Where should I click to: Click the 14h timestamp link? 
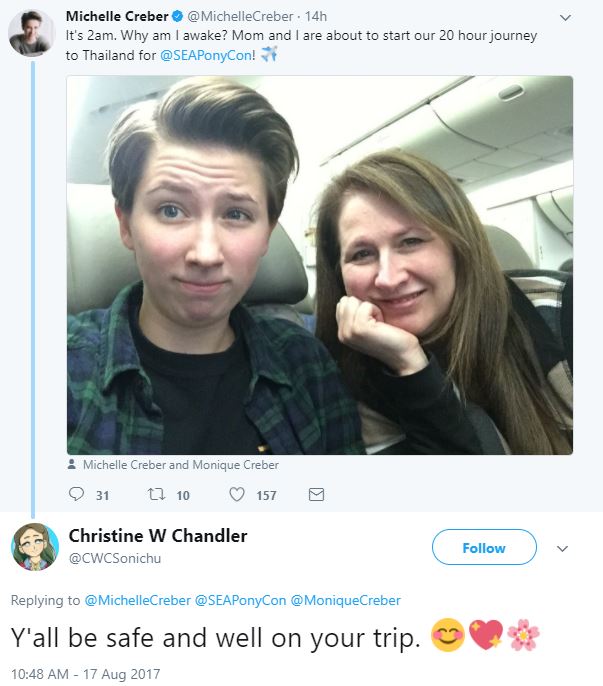click(316, 17)
